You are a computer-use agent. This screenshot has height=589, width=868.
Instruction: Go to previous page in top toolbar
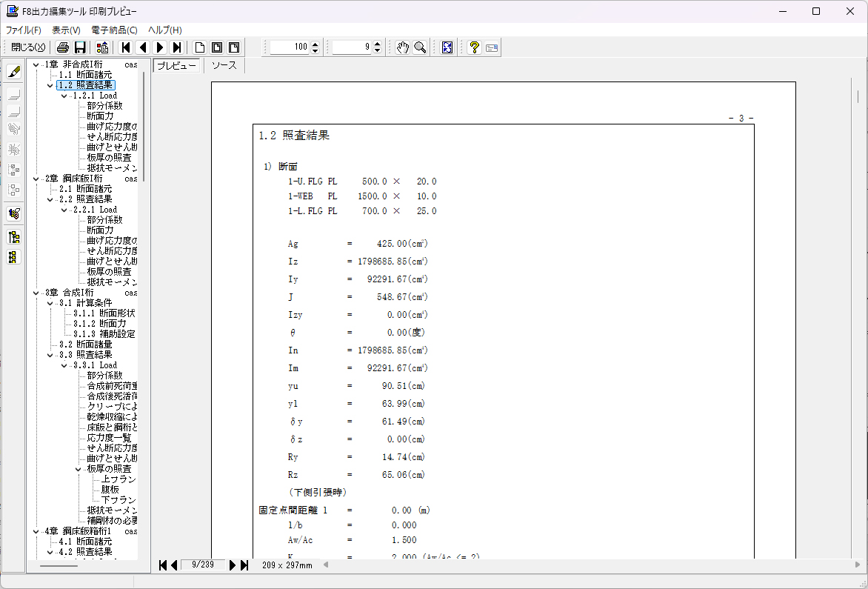click(143, 47)
